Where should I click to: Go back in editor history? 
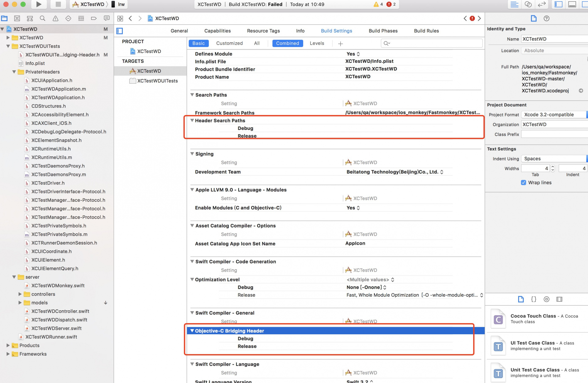coord(130,18)
